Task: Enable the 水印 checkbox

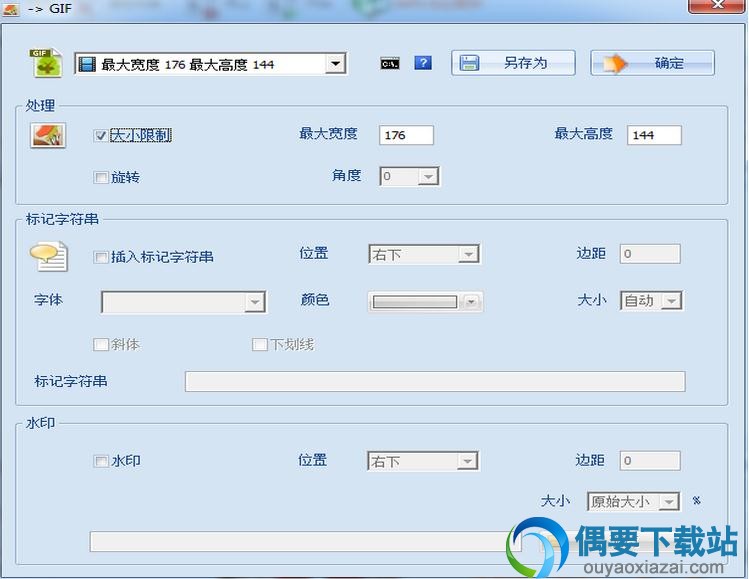Action: (101, 461)
